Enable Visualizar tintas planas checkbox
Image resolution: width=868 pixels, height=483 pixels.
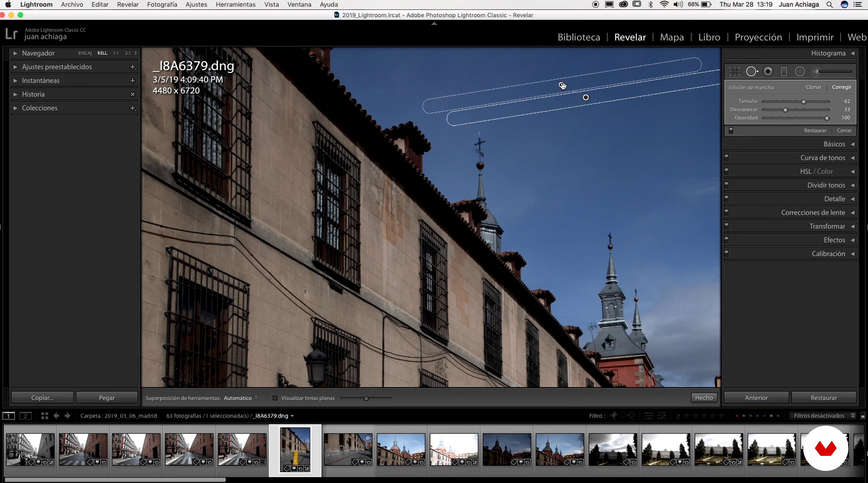point(275,398)
